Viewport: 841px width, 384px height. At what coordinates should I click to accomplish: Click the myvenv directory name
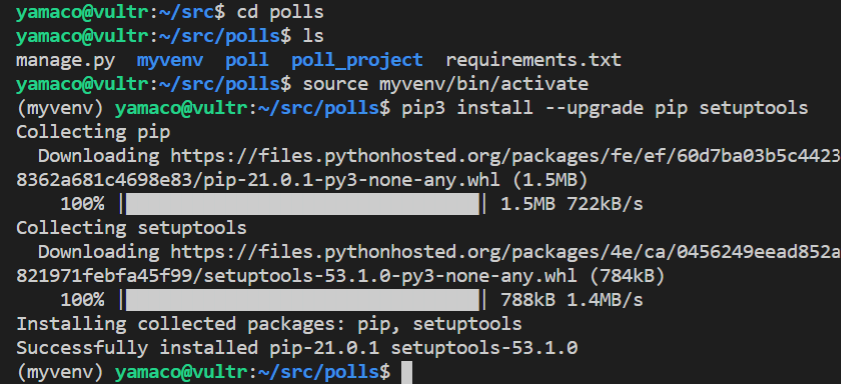tap(170, 60)
